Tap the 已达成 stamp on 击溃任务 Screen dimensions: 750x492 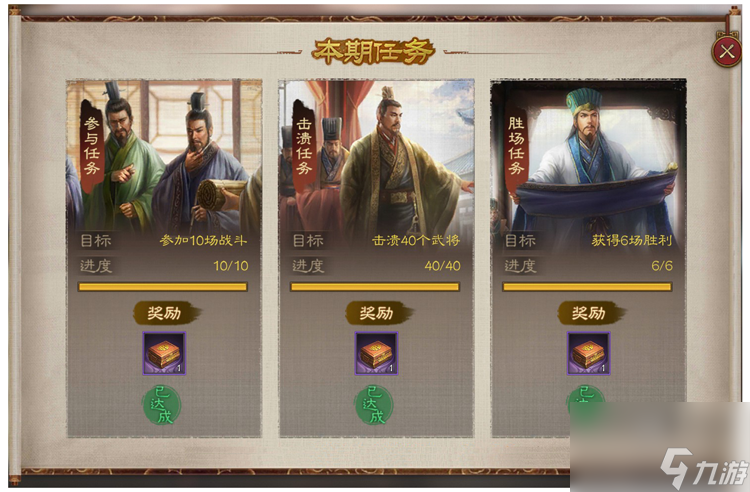374,405
